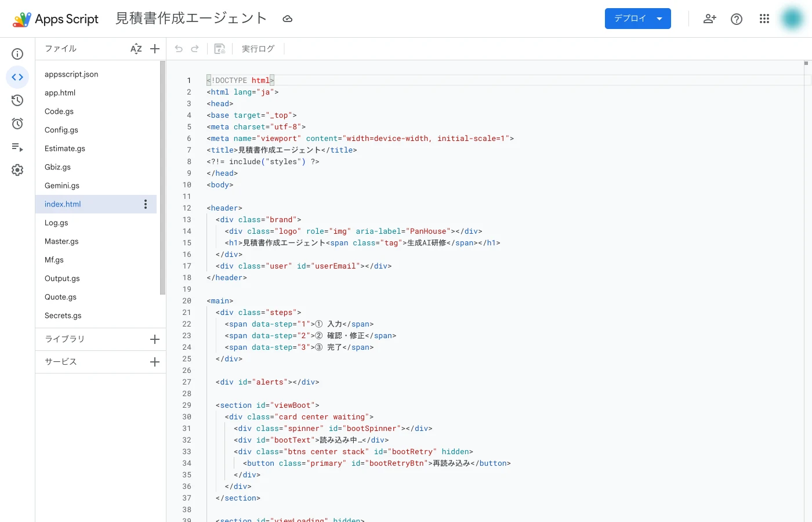Open Master.gs in file list
This screenshot has height=522, width=812.
[96, 241]
